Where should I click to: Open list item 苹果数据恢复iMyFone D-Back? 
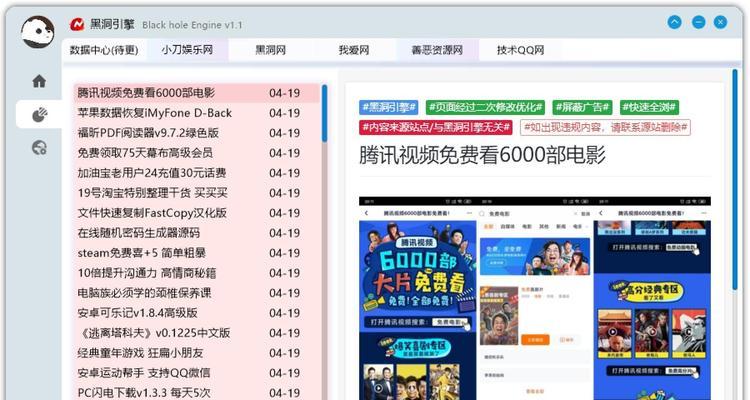pyautogui.click(x=197, y=113)
